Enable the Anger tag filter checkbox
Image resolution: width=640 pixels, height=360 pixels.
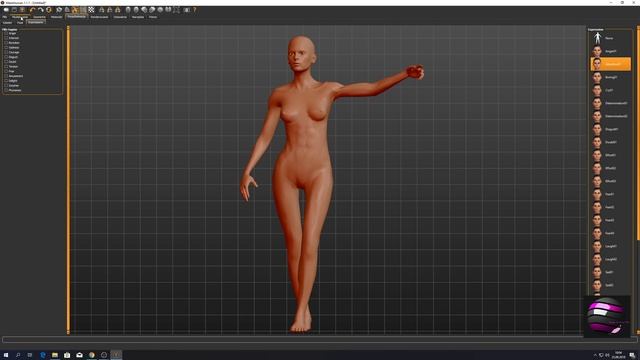click(6, 33)
